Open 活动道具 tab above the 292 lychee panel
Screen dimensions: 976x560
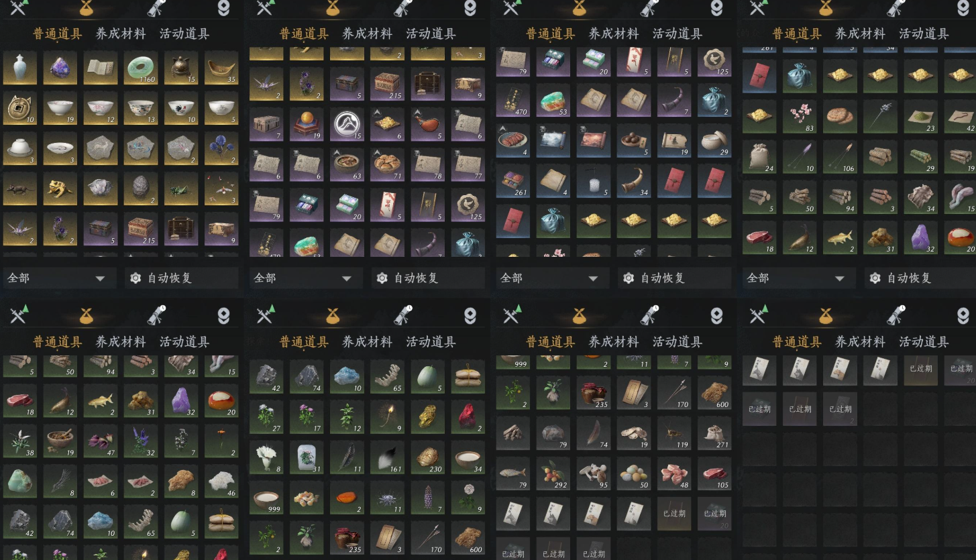coord(677,342)
